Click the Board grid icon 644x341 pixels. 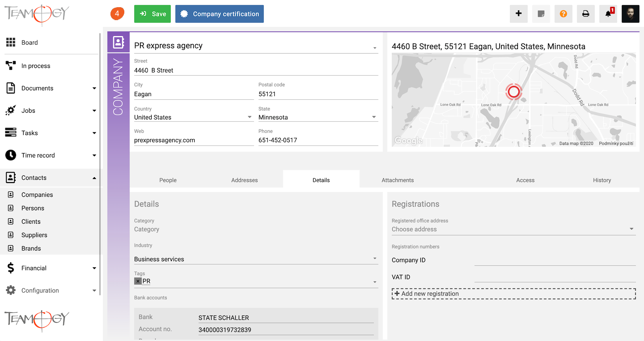(x=11, y=43)
